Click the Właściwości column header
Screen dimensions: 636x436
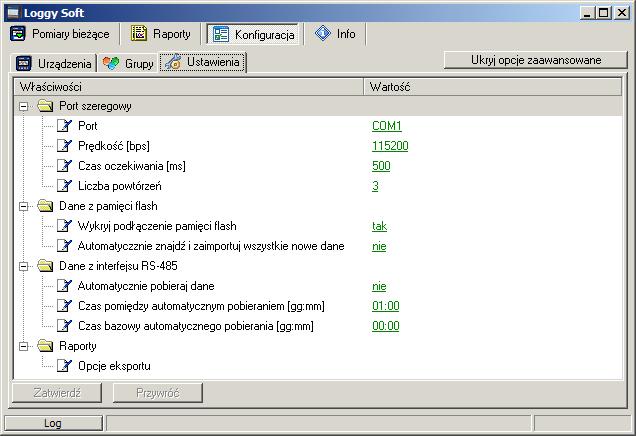(189, 87)
